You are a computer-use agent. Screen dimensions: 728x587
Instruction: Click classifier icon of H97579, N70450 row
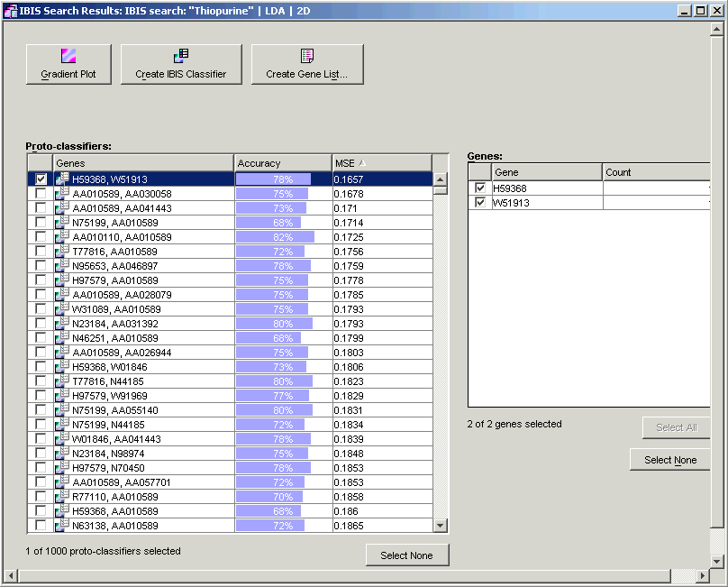(62, 467)
